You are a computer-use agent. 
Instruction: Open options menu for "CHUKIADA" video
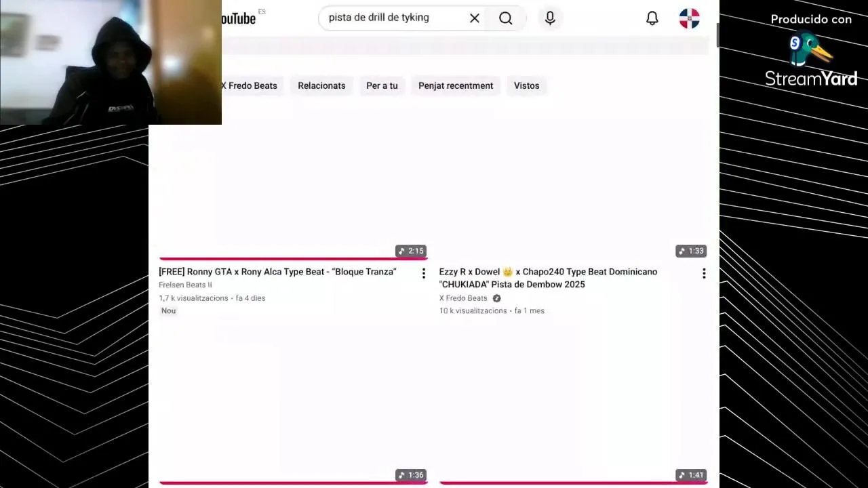tap(704, 273)
